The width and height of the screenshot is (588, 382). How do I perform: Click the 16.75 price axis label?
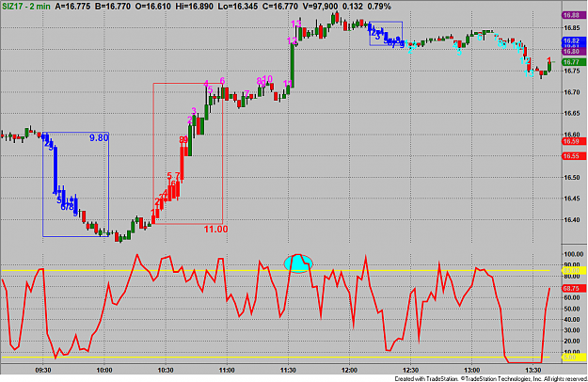(571, 71)
